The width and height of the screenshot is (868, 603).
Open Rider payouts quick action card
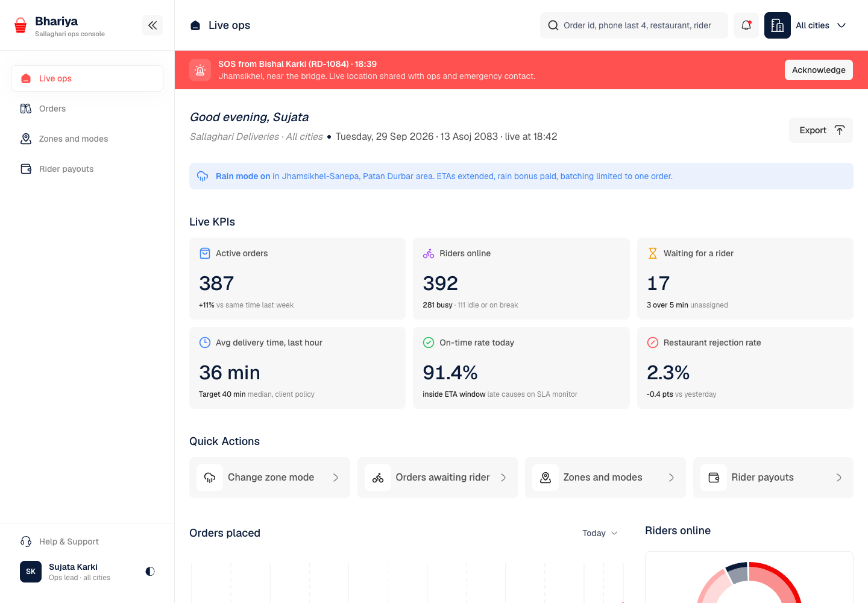tap(773, 478)
